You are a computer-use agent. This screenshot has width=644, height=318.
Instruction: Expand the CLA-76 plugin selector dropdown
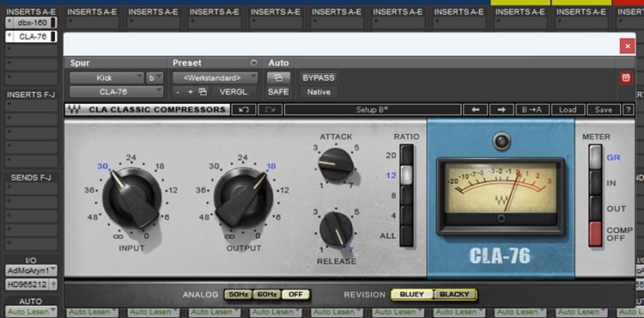(116, 92)
